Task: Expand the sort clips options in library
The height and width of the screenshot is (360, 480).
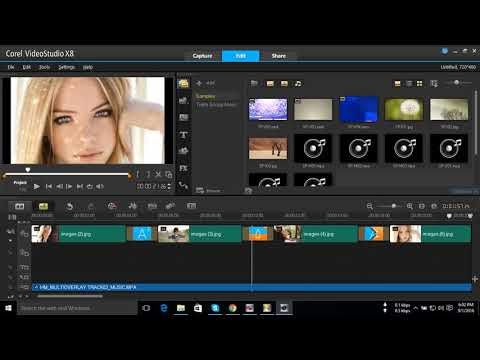Action: coord(434,84)
